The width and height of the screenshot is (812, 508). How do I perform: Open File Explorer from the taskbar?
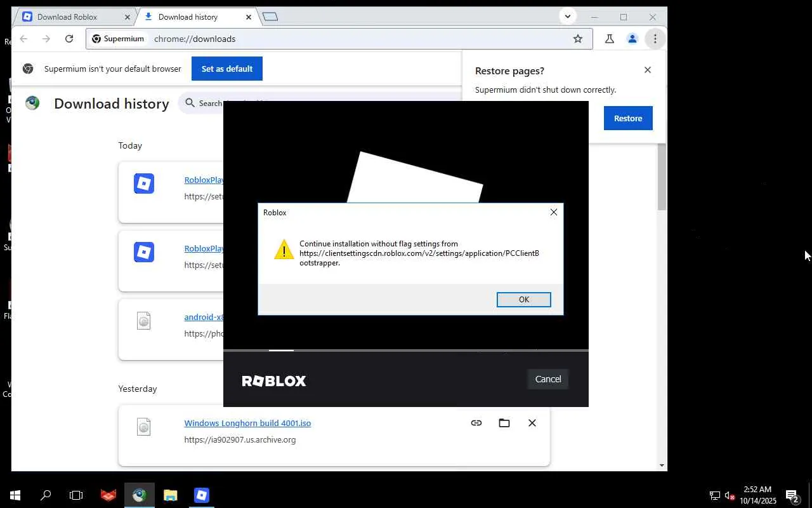coord(171,495)
